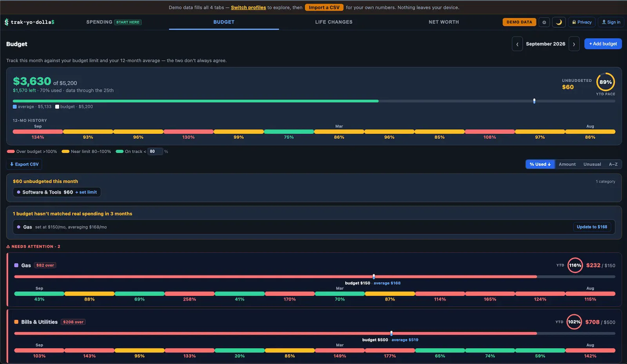Click the Gas purple category swatch
This screenshot has width=627, height=364.
[16, 265]
